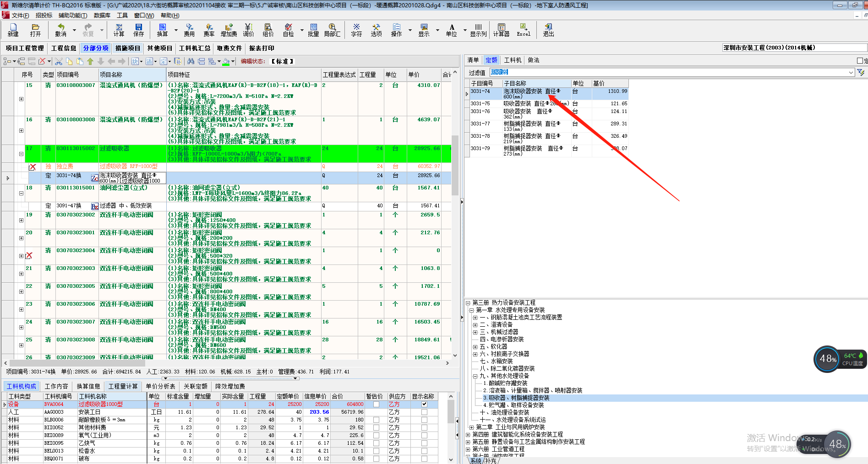Click the filter funnel icon beside 过滤值

(861, 72)
